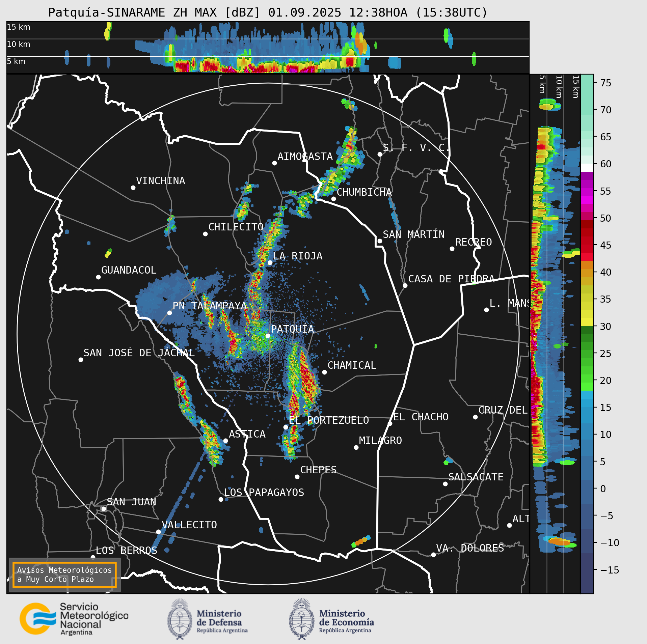The height and width of the screenshot is (644, 647).
Task: Click the LOS PAPAGAYOS label
Action: click(x=264, y=493)
